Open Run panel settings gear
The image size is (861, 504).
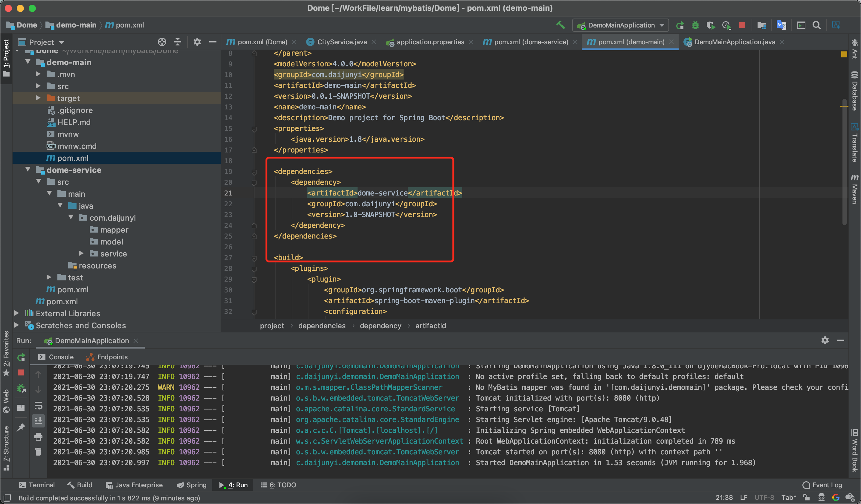click(x=825, y=340)
